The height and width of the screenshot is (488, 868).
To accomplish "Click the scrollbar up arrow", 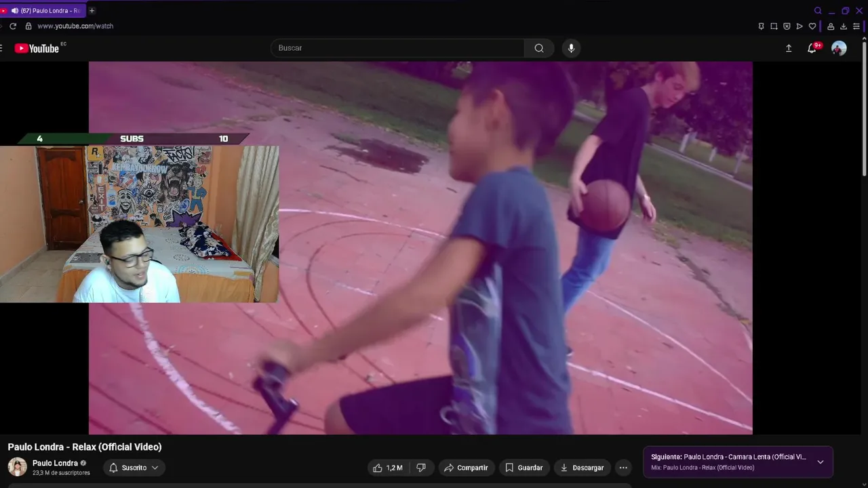I will click(865, 39).
